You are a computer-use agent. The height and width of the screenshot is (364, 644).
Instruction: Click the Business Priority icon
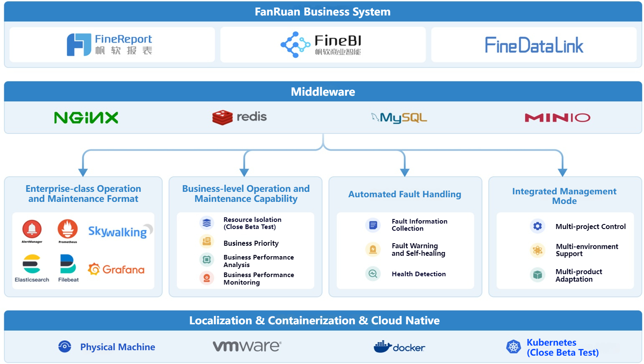[207, 241]
